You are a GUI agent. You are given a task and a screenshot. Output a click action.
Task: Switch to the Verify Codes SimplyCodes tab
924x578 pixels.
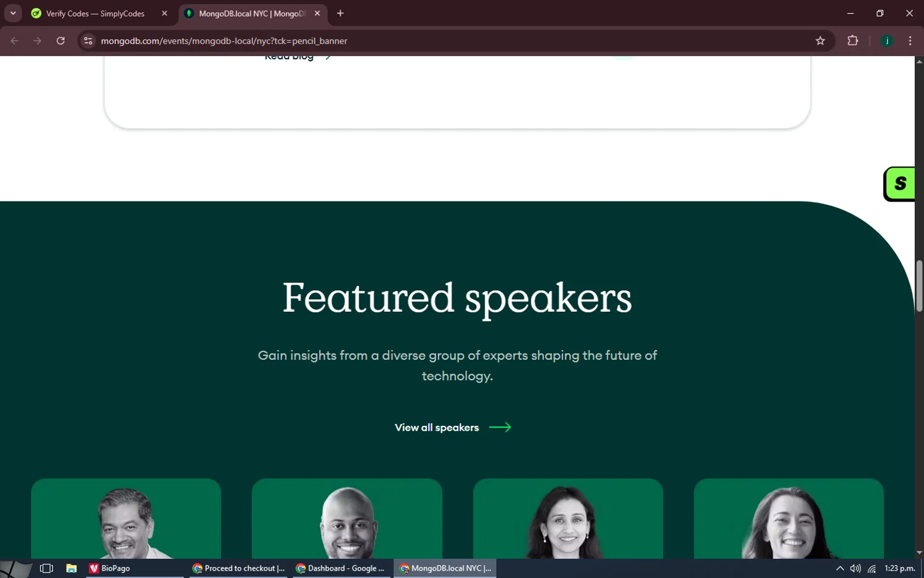coord(99,14)
